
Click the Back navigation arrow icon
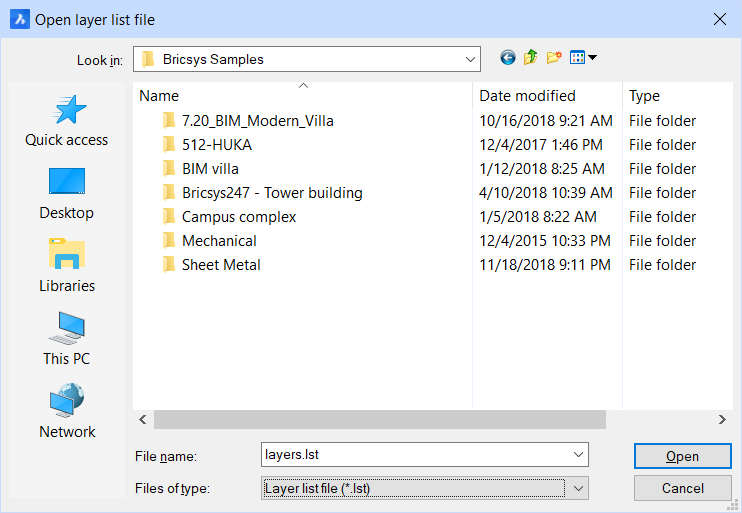point(508,58)
